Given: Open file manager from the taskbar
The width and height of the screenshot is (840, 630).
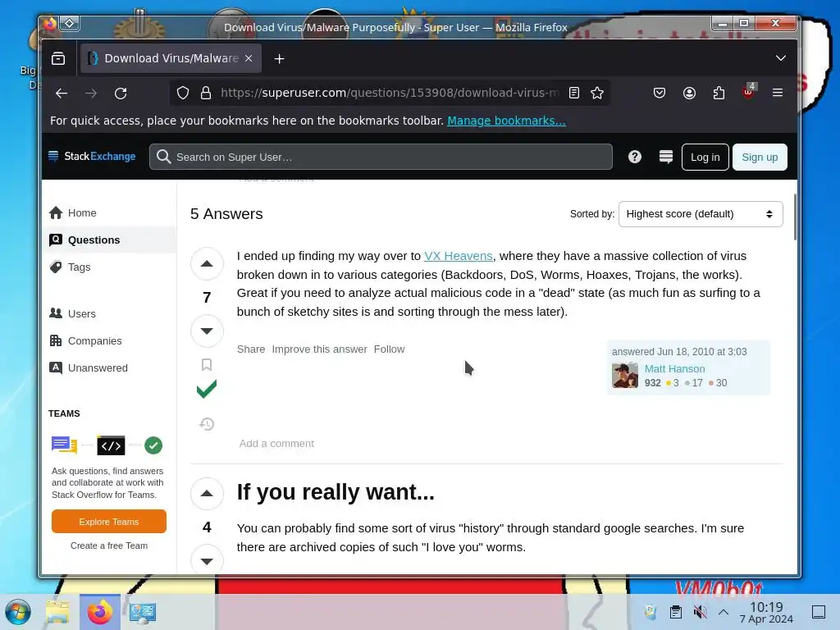Looking at the screenshot, I should (57, 612).
